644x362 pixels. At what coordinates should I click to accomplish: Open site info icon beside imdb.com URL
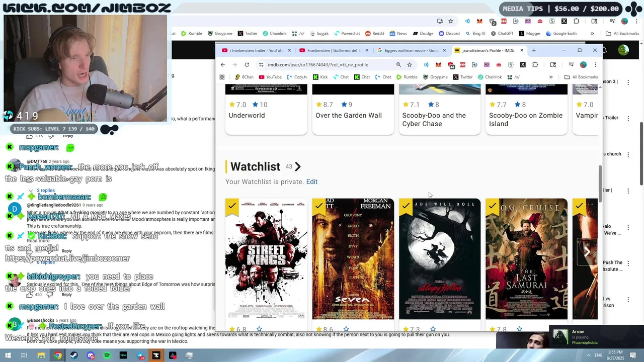(261, 64)
